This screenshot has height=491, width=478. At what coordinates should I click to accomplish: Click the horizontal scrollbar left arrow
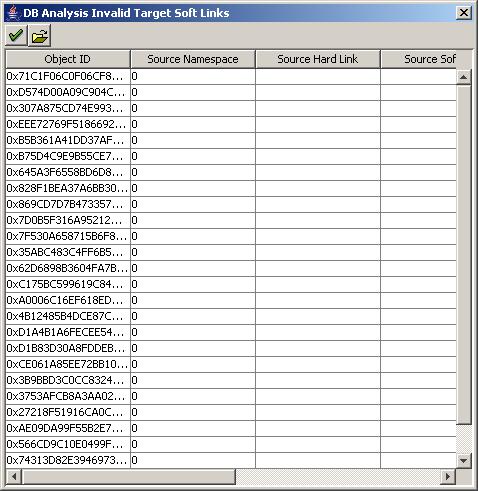[14, 476]
